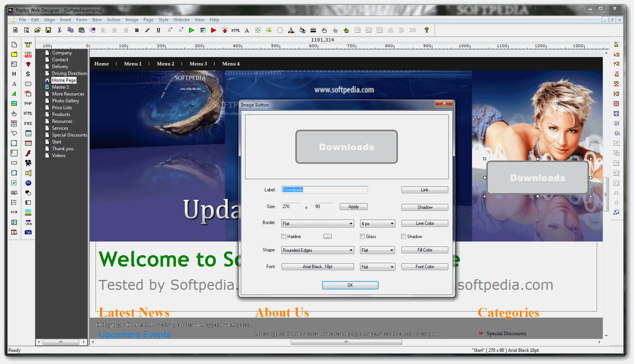This screenshot has height=364, width=634.
Task: Confirm the dialog with OK
Action: pos(350,285)
